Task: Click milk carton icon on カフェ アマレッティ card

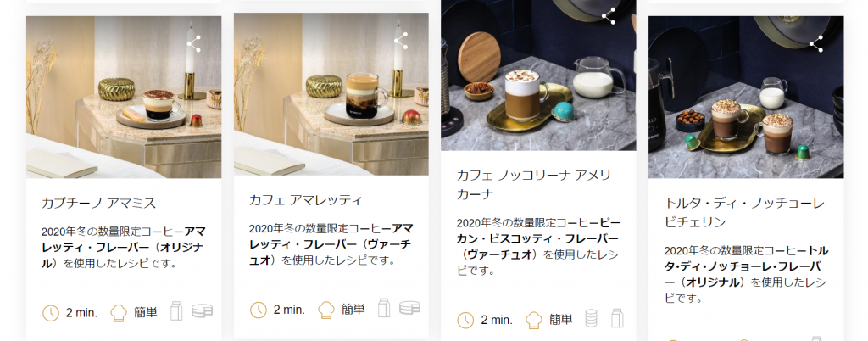Action: (384, 308)
